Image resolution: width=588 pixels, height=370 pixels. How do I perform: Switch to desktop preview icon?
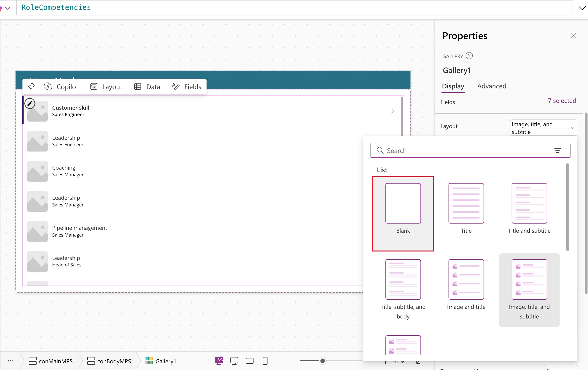click(x=234, y=361)
